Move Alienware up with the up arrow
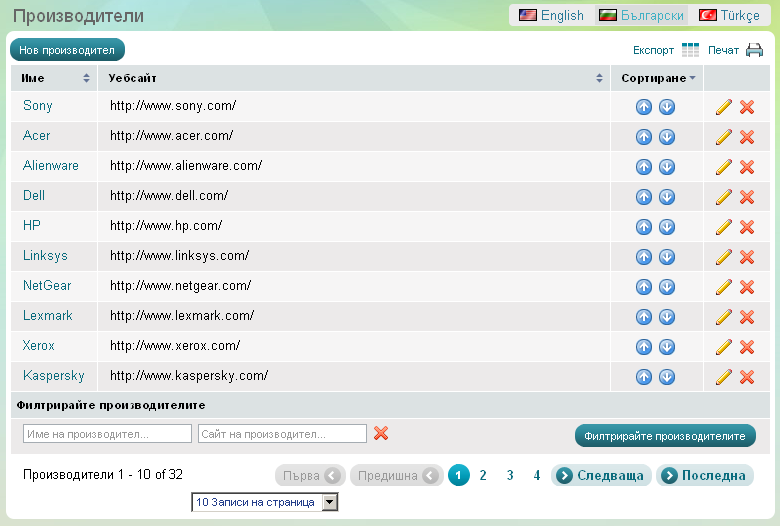Viewport: 780px width, 526px height. 644,167
